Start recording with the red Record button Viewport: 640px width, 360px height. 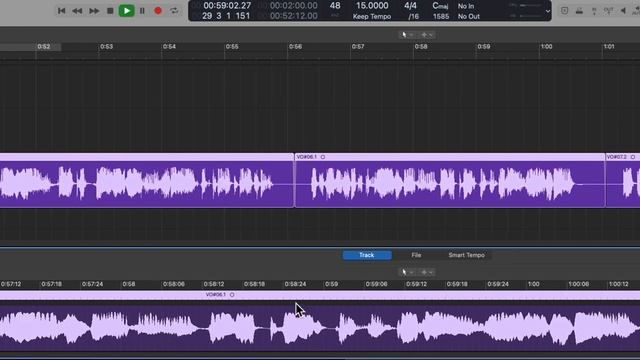158,11
